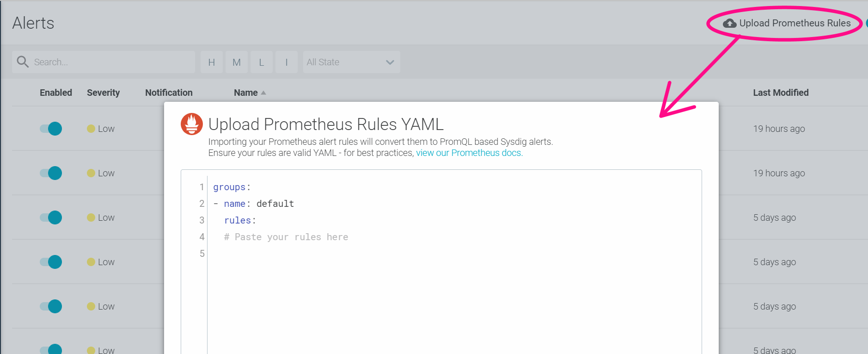Click Upload Prometheus Rules button

pos(787,23)
